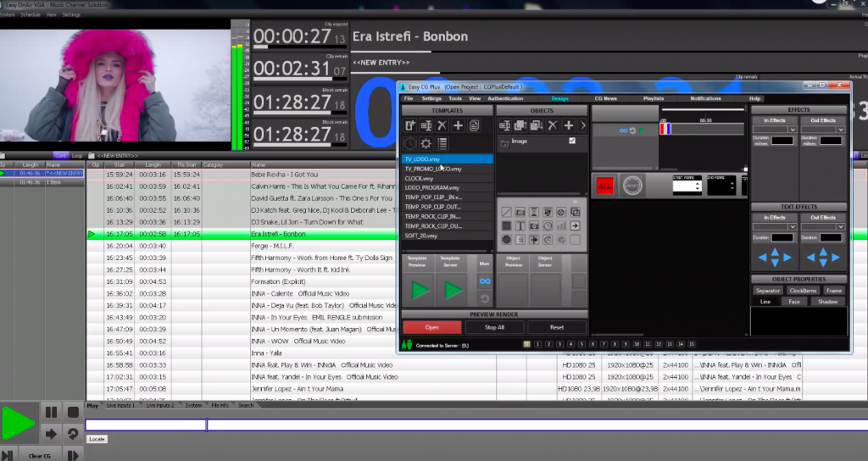The width and height of the screenshot is (868, 461).
Task: Click the Template Preview green play icon
Action: click(420, 291)
